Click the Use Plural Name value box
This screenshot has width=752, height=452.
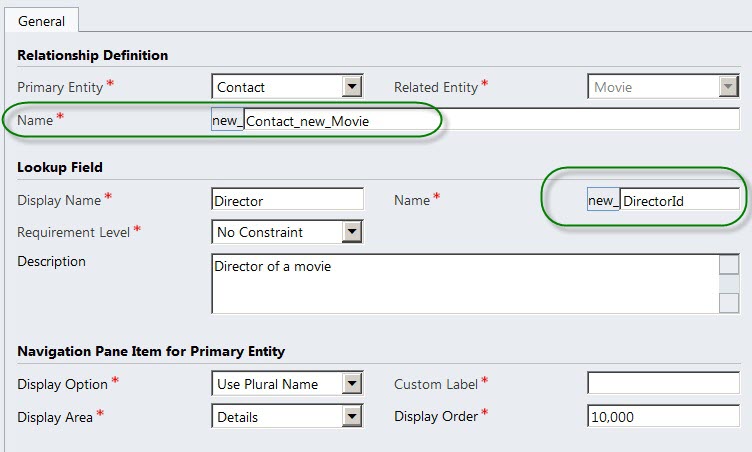pos(278,383)
